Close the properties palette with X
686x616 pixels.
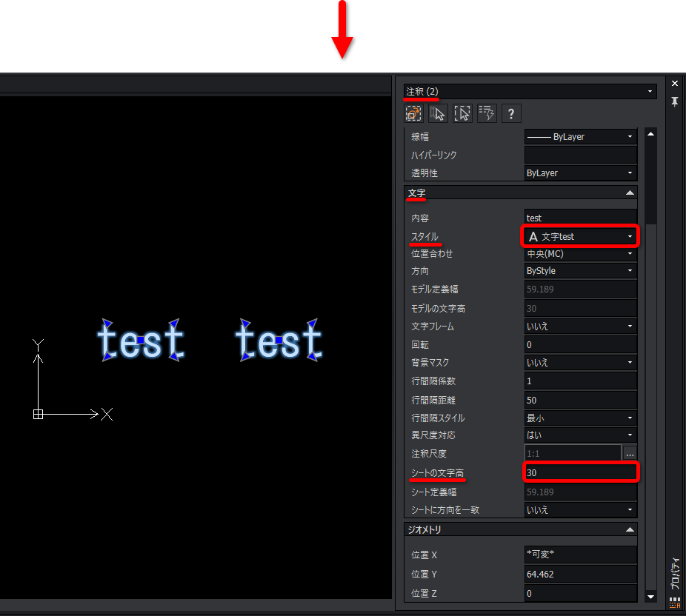click(x=675, y=83)
